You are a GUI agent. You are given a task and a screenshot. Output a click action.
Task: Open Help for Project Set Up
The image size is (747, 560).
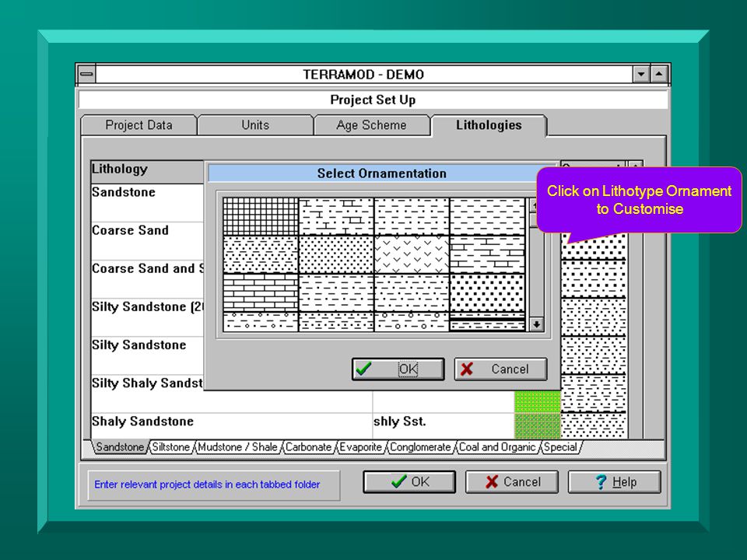coord(614,482)
